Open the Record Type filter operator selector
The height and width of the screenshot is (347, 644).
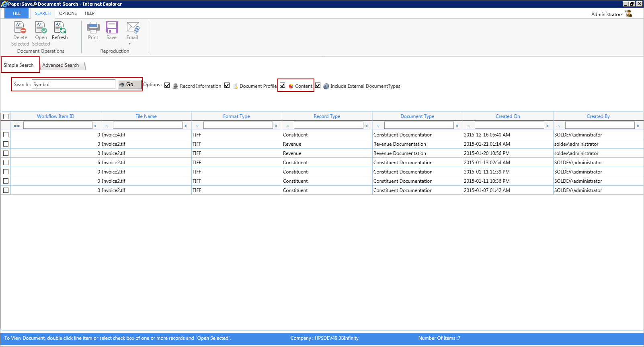(287, 126)
